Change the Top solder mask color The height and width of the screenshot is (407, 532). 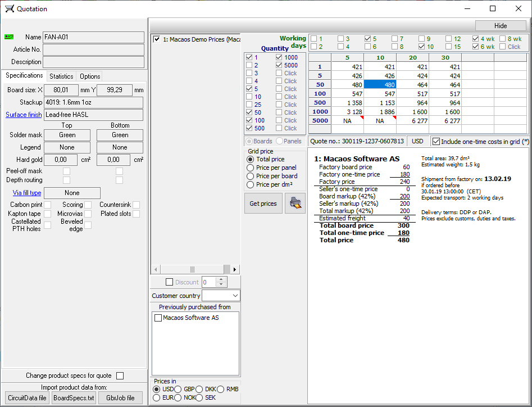67,135
